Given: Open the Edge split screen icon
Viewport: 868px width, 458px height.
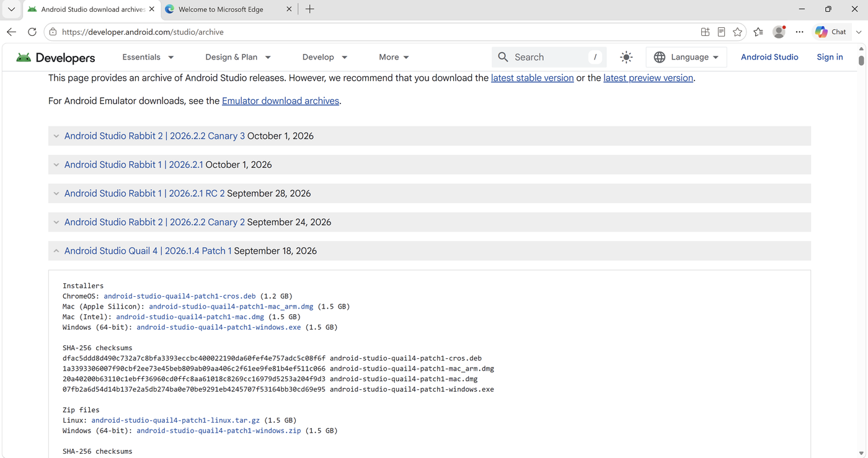Looking at the screenshot, I should tap(705, 32).
